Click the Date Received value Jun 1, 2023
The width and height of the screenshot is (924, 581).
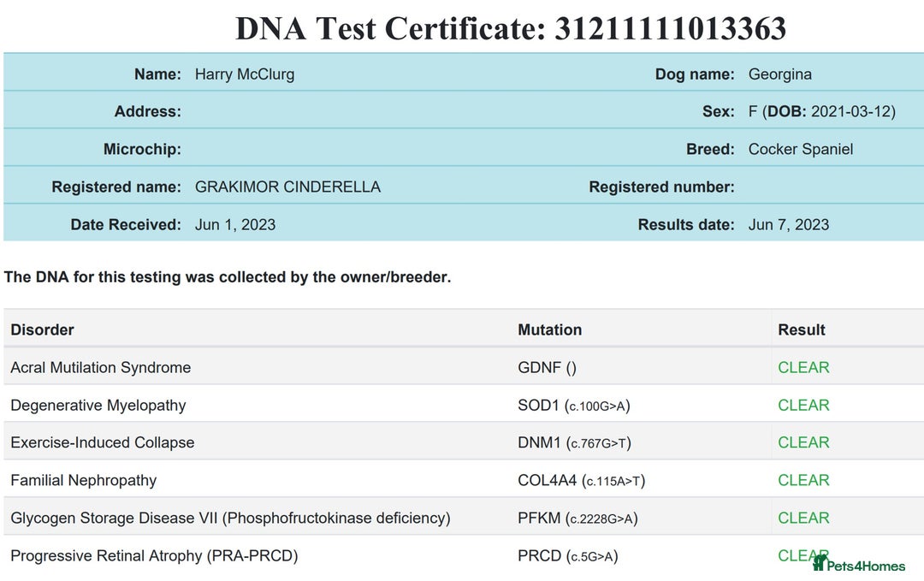pos(235,225)
